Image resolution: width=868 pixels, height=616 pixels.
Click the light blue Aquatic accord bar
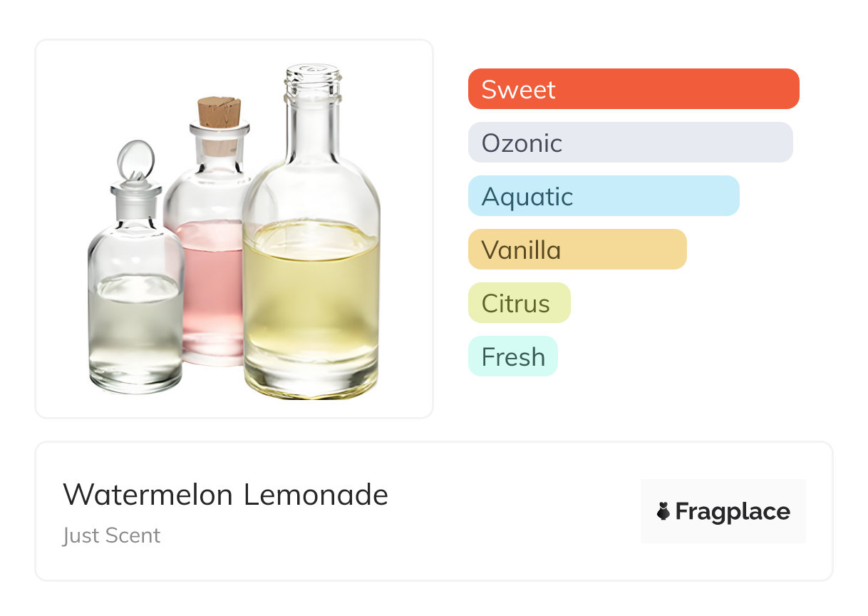click(603, 196)
